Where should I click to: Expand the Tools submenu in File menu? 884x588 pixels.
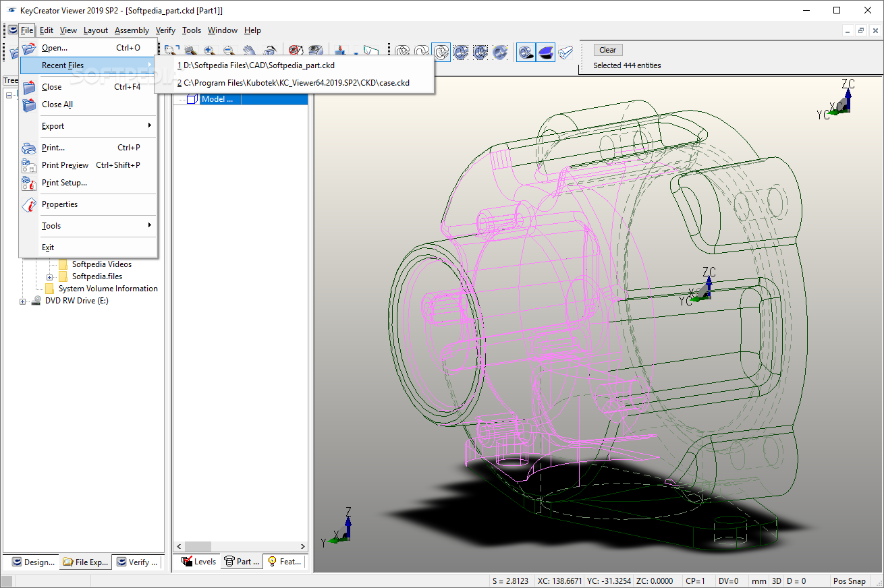click(x=88, y=226)
